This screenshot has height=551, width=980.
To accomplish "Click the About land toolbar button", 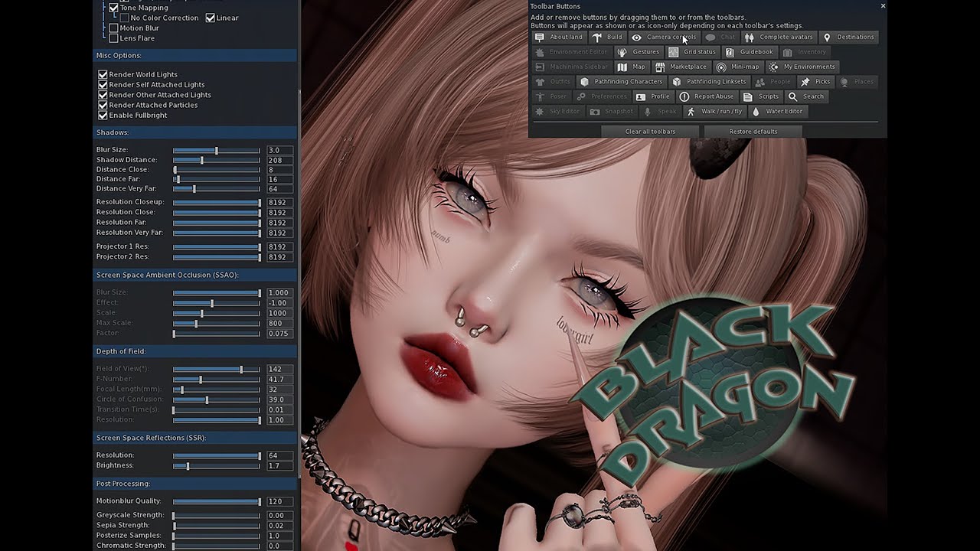I will (x=559, y=37).
